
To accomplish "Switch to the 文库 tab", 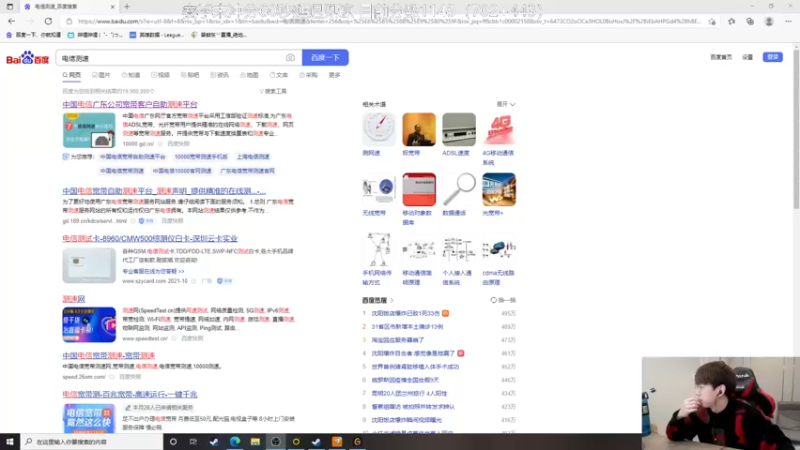I will [279, 75].
